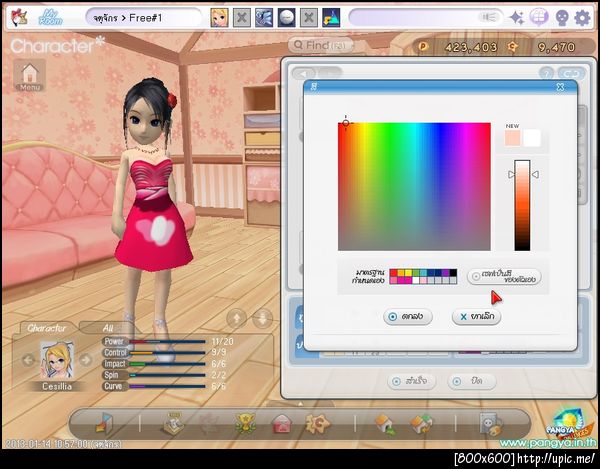
Task: Rotate character with the up arrow button
Action: pos(236,319)
